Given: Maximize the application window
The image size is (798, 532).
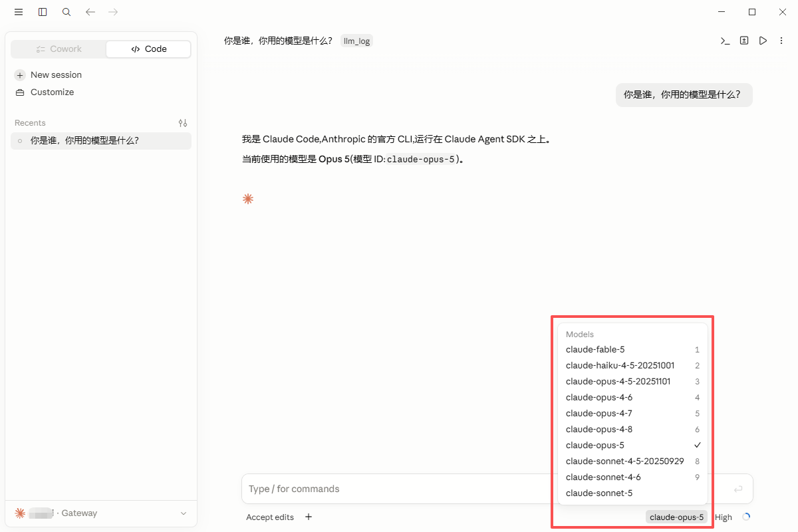Looking at the screenshot, I should [752, 12].
